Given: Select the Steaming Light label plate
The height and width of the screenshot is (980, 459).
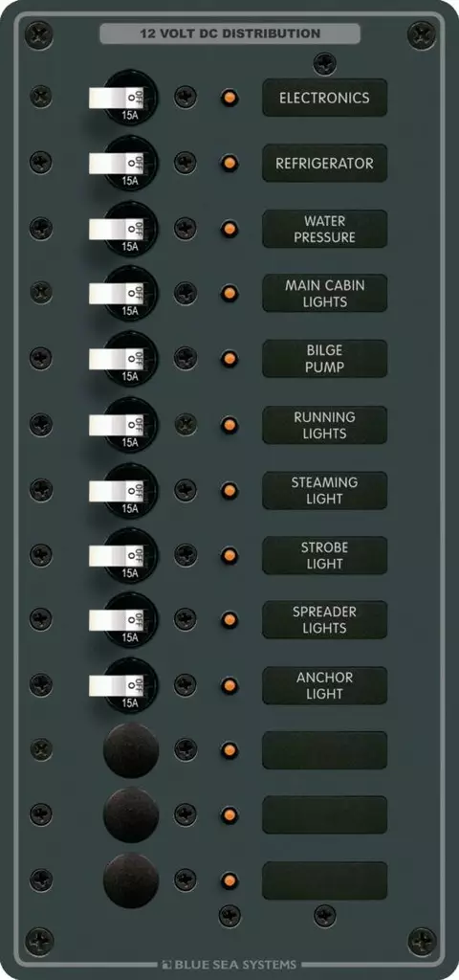Looking at the screenshot, I should (x=325, y=490).
